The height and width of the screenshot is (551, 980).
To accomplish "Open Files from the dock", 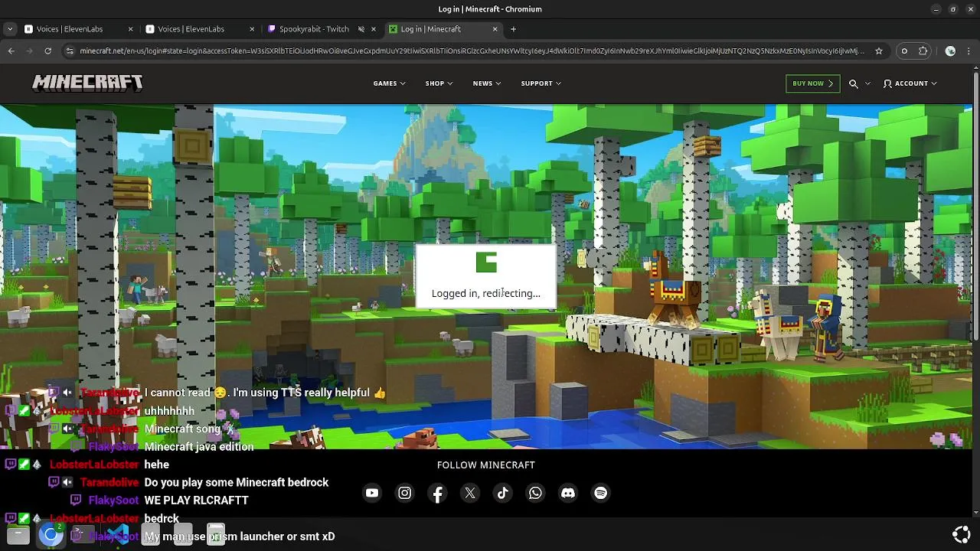I will 18,535.
